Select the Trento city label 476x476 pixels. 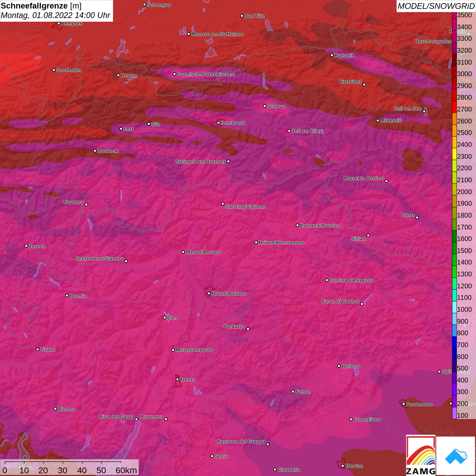coord(188,379)
